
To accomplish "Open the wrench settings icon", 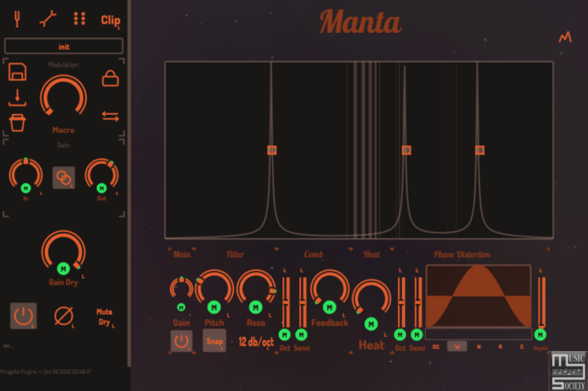I will coord(48,19).
